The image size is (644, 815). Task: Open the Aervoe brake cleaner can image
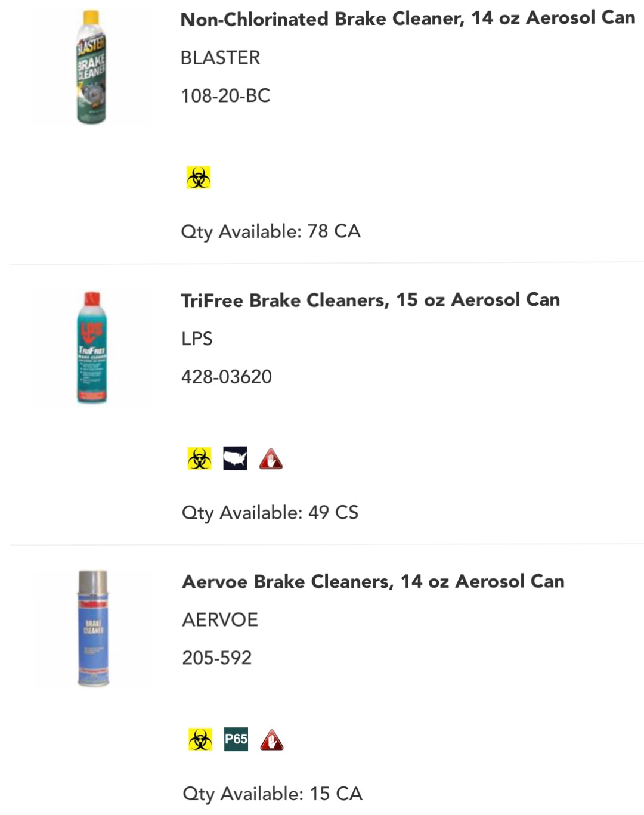[x=93, y=628]
